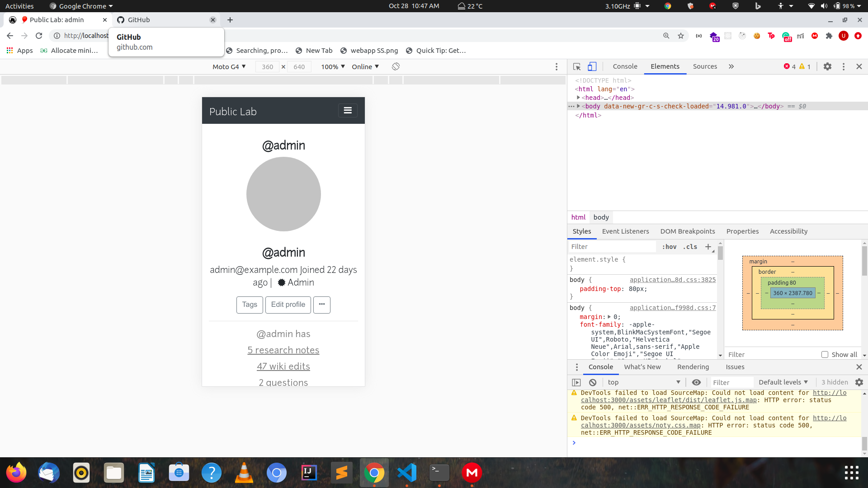Reload the page
868x488 pixels.
pyautogui.click(x=39, y=36)
